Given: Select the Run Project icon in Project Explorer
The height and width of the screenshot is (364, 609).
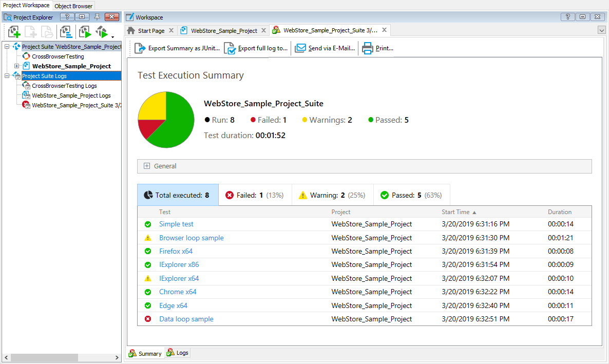Looking at the screenshot, I should 85,32.
